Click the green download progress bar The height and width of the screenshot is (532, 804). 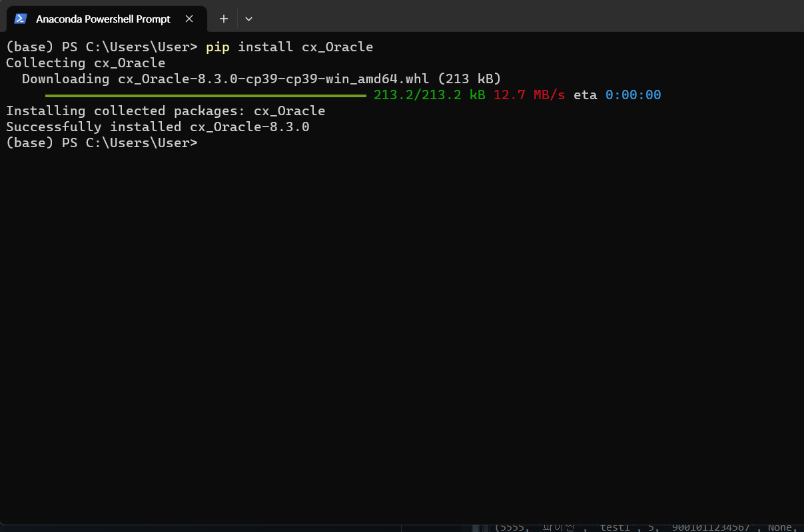point(206,95)
